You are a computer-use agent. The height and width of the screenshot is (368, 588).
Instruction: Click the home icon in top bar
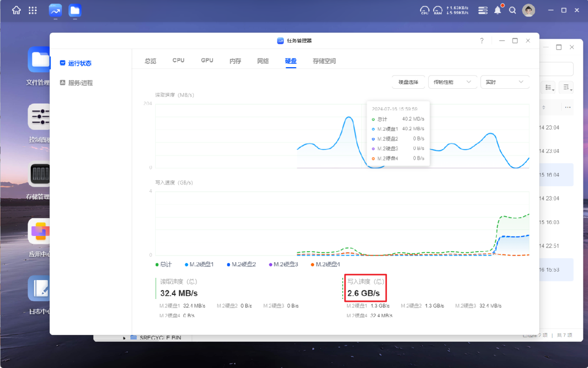[x=17, y=10]
